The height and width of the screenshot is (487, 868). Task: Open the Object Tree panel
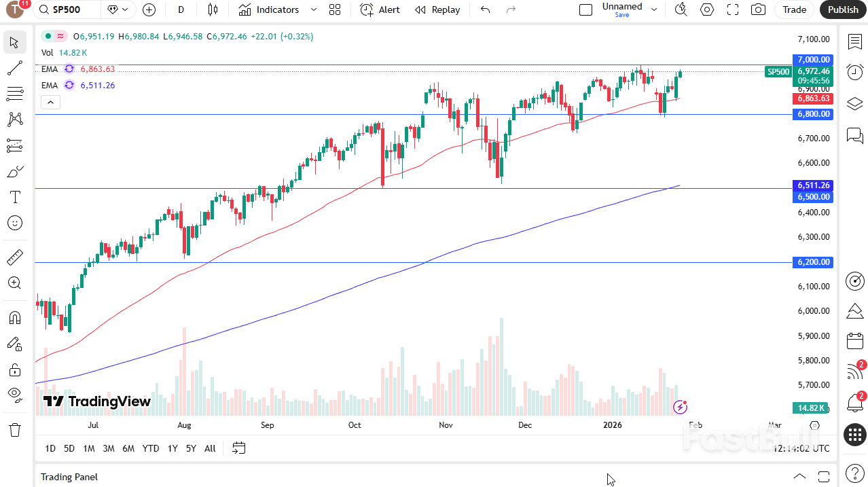click(854, 104)
